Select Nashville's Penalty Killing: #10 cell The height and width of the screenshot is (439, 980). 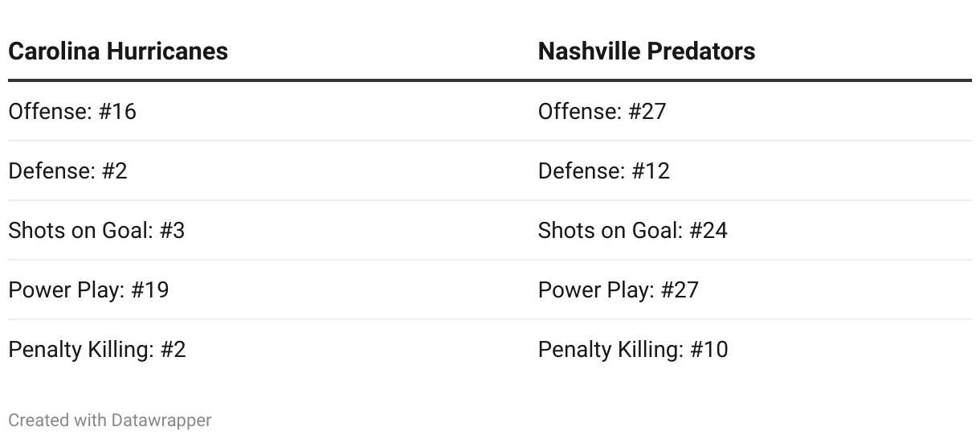pyautogui.click(x=632, y=349)
